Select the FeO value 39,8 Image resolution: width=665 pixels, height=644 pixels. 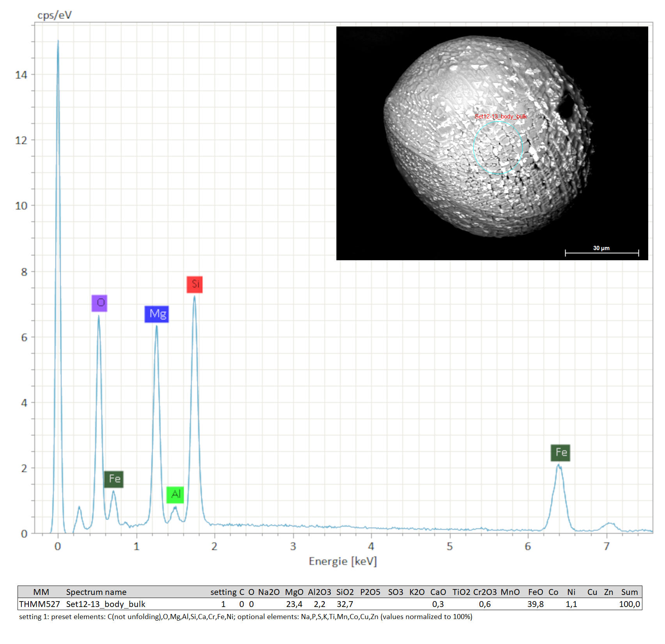(535, 604)
